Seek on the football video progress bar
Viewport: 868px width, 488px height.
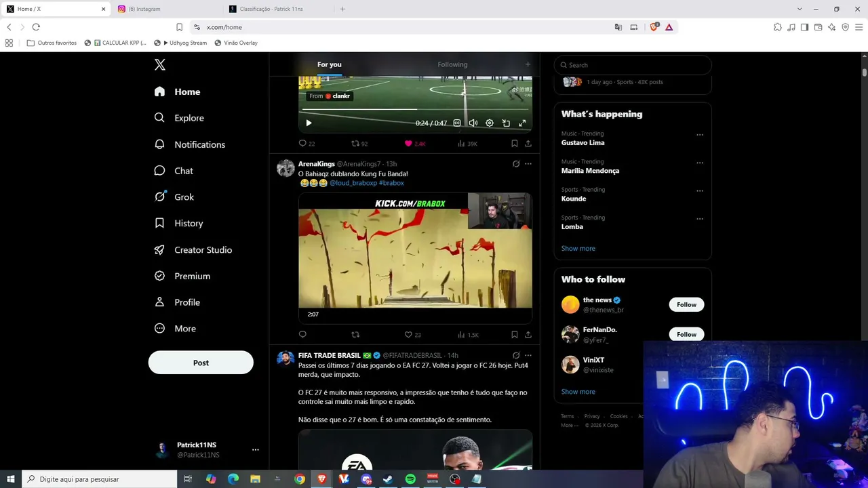tap(415, 110)
